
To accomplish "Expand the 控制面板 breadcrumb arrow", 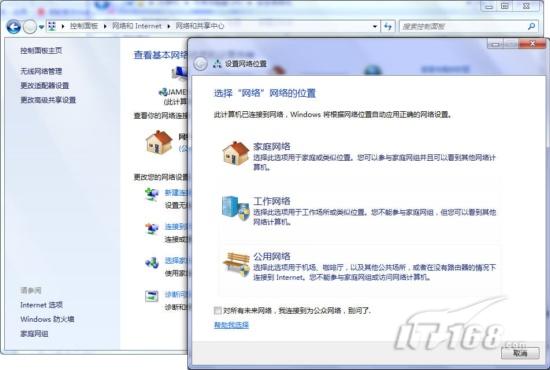I will [105, 26].
